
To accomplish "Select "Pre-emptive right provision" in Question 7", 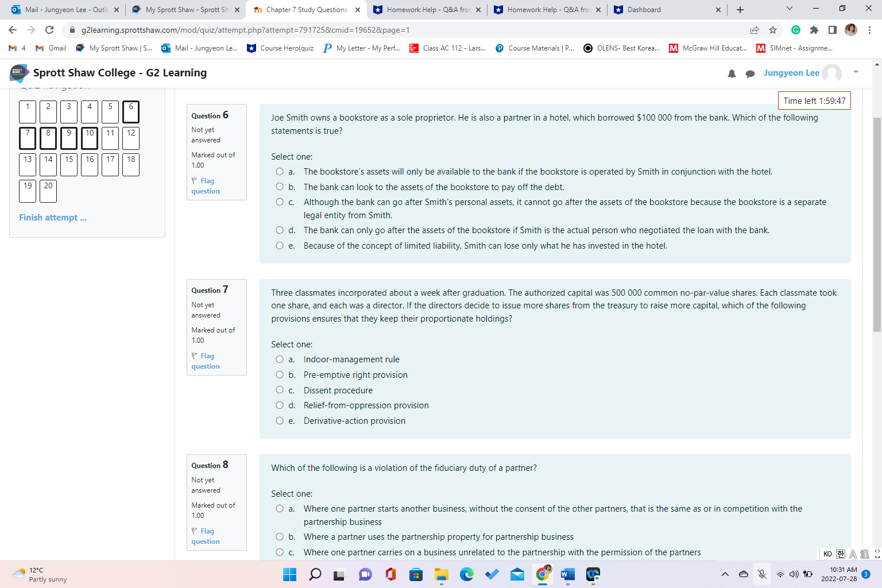I will click(x=280, y=374).
